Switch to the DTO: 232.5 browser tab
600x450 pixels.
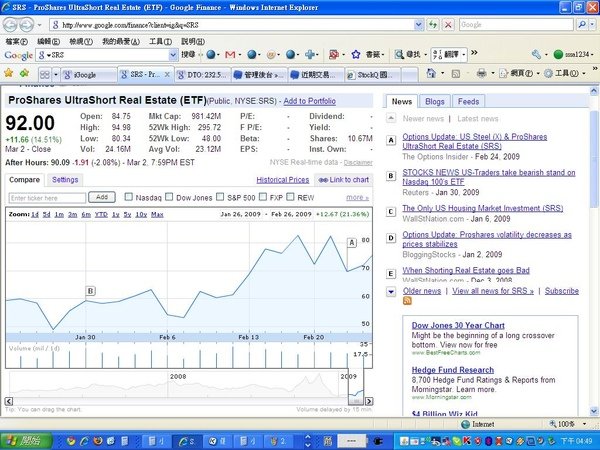click(203, 75)
